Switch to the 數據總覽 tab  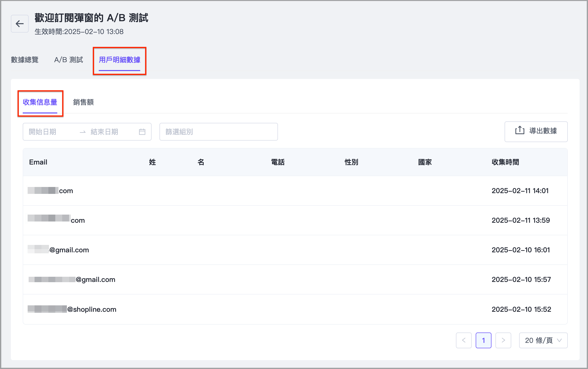25,60
